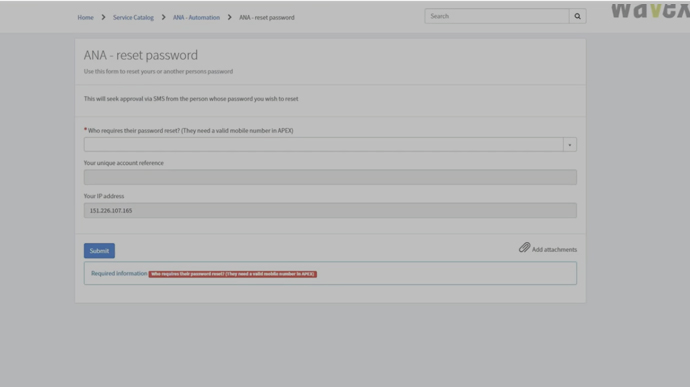Select the 'ANA - reset password' heading
Image resolution: width=690 pixels, height=387 pixels.
pyautogui.click(x=141, y=55)
